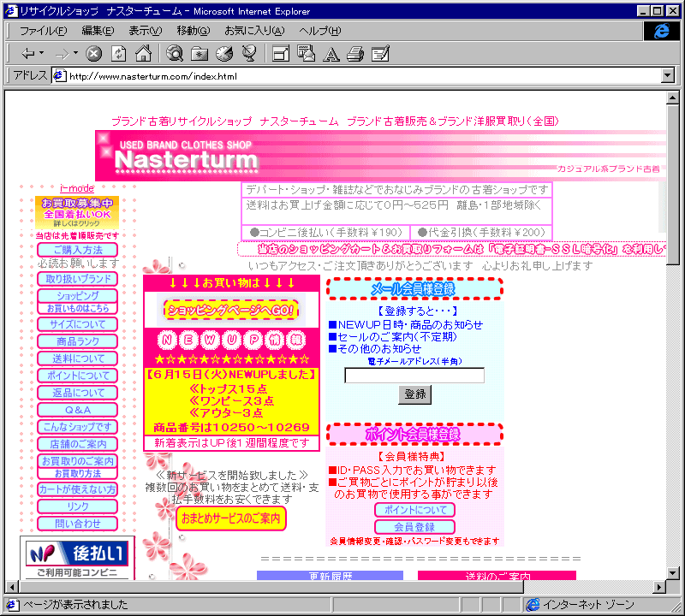Click the 会員登録 button
This screenshot has width=685, height=616.
click(414, 527)
